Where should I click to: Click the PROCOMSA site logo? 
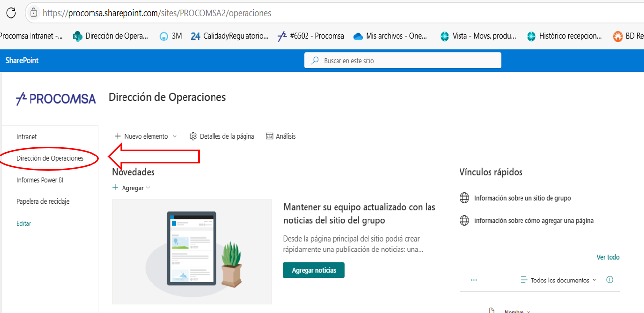[x=56, y=99]
